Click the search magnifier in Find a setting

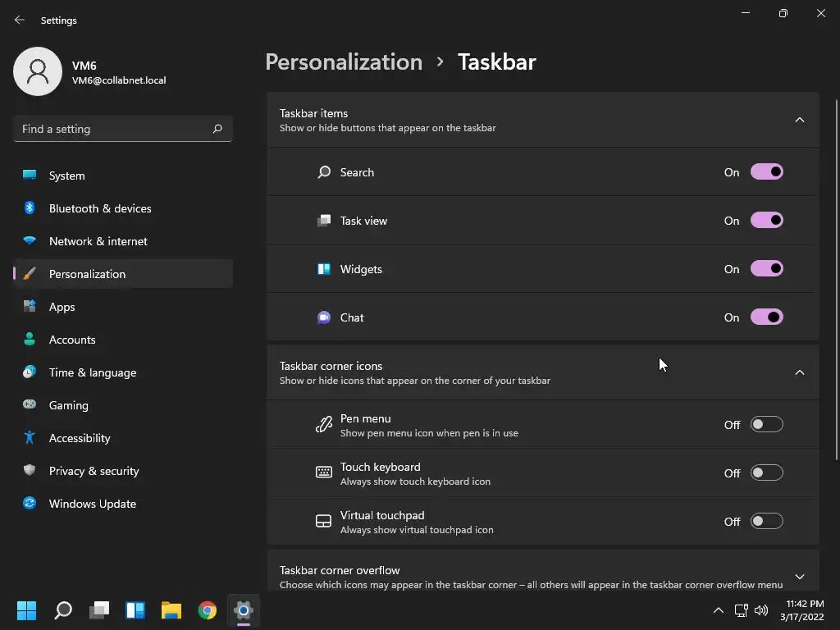point(217,129)
